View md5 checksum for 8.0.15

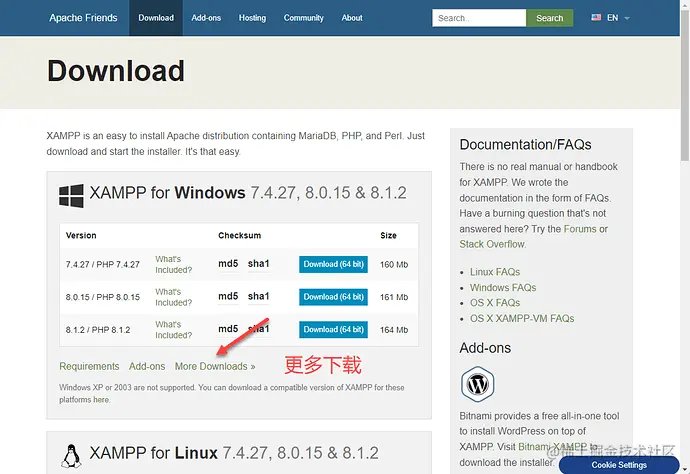[228, 296]
